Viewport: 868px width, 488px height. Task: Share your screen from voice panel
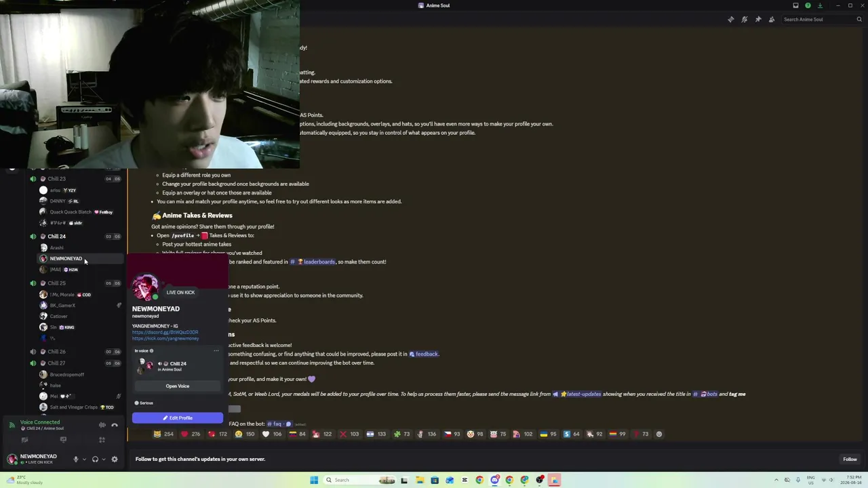coord(63,440)
